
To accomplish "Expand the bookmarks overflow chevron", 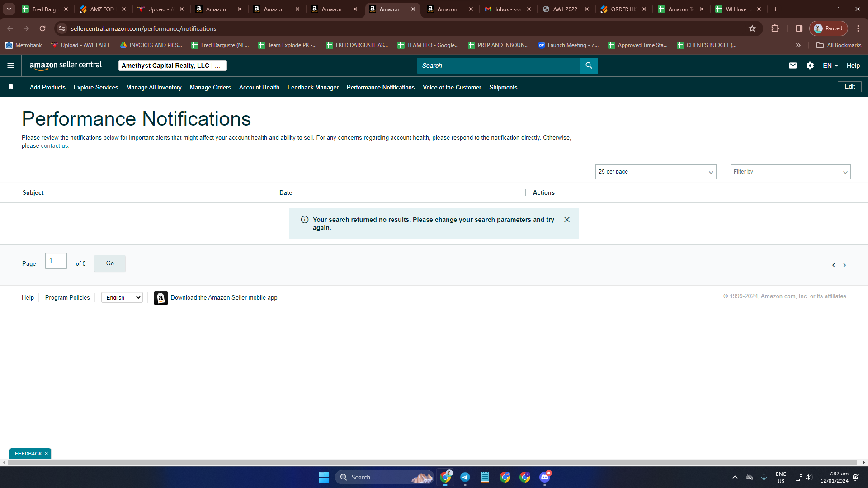I will [x=798, y=45].
